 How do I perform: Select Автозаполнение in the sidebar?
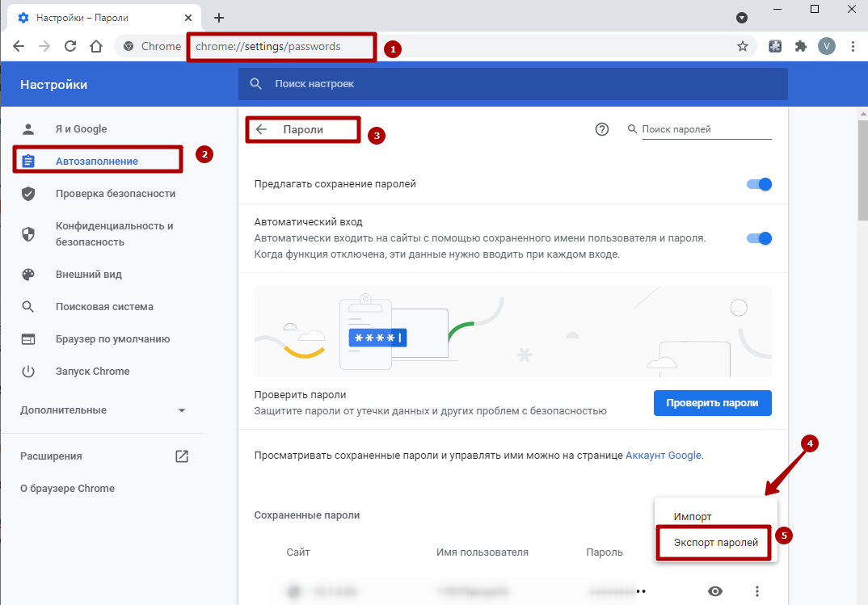tap(97, 162)
